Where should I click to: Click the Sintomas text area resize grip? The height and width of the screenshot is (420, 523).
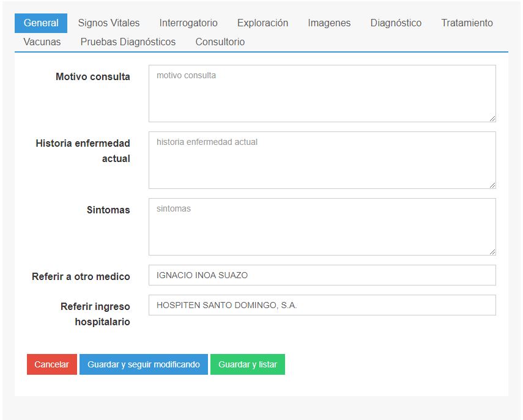point(492,251)
